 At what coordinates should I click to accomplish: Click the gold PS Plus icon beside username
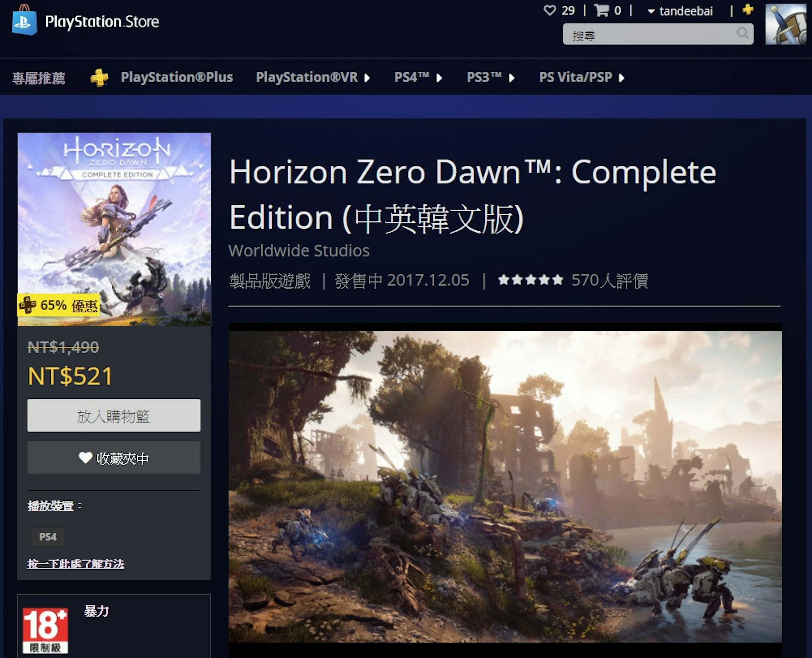pyautogui.click(x=748, y=9)
